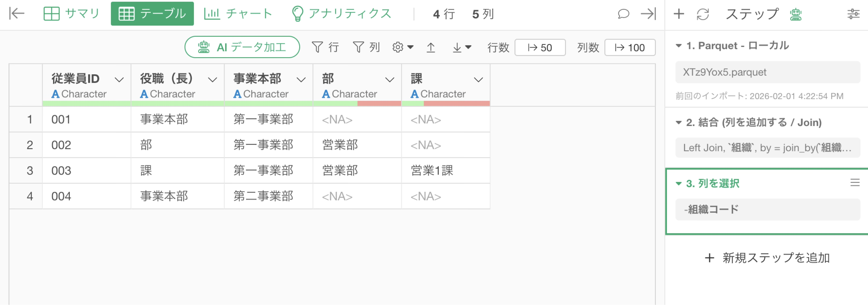
Task: Click 新規ステップを追加
Action: (x=767, y=258)
